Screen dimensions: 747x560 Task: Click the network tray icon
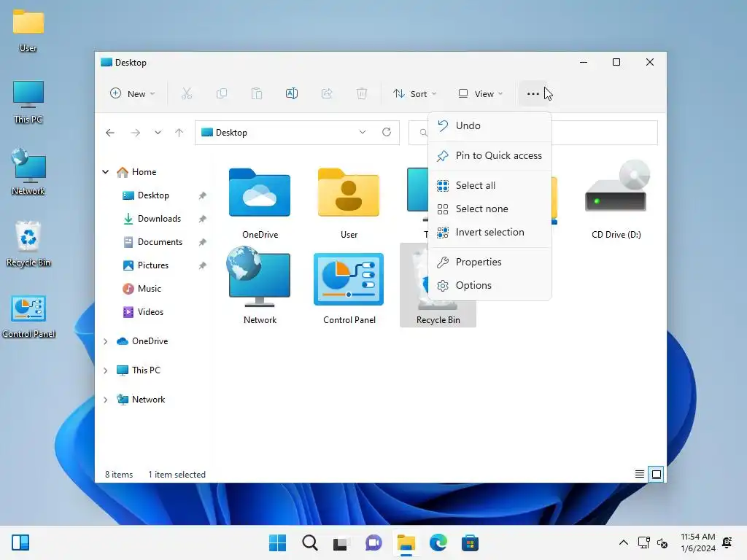pos(643,542)
